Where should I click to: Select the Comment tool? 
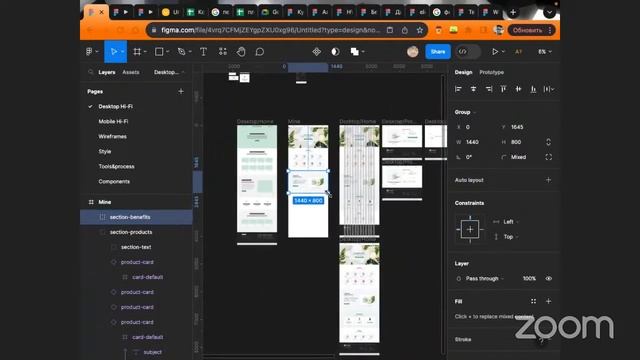(260, 52)
